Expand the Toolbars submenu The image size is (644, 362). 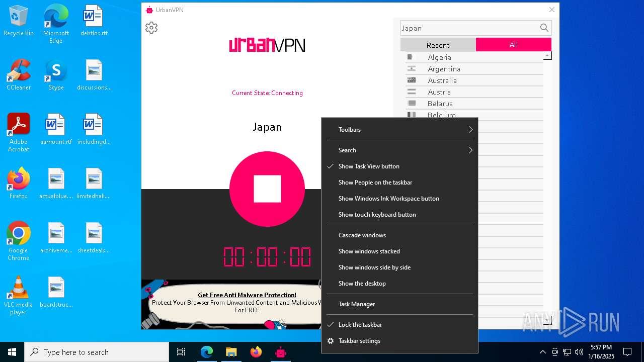click(399, 130)
